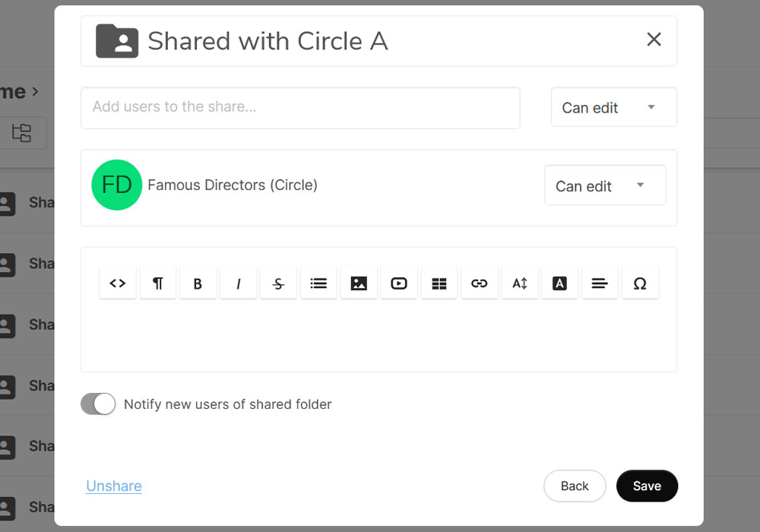Apply bold formatting in message editor
This screenshot has height=532, width=760.
198,283
